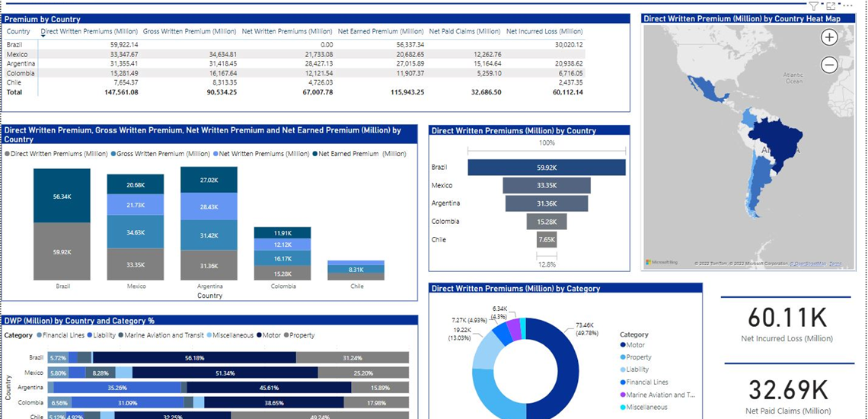Click the Brazil funnel bar showing 59.92K
The image size is (868, 419).
coord(546,168)
